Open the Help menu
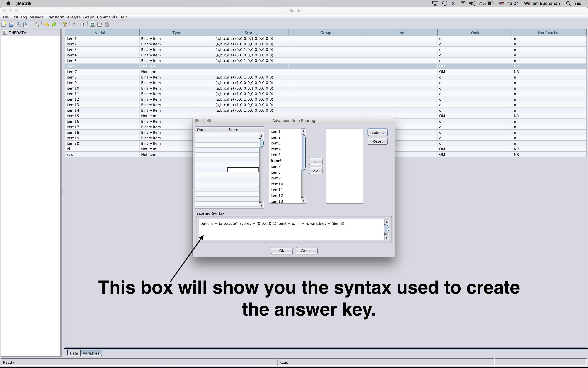 (123, 17)
